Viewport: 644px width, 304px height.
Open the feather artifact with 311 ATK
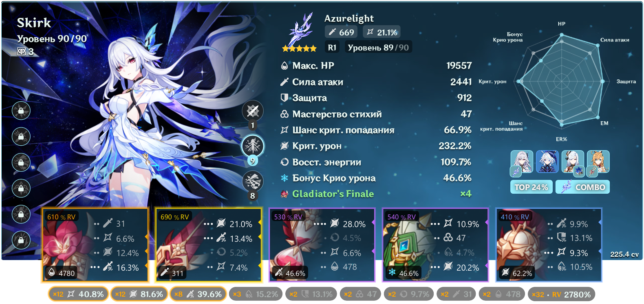coord(209,245)
